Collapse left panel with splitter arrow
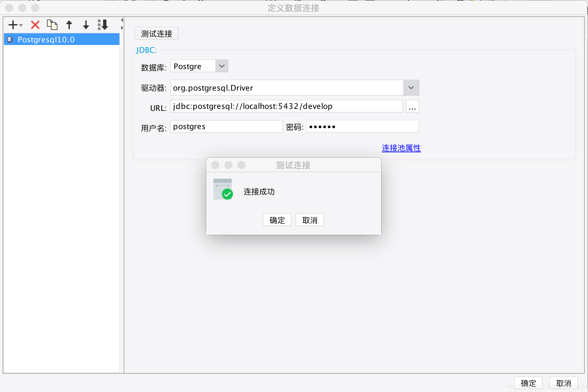The image size is (588, 392). point(122,20)
